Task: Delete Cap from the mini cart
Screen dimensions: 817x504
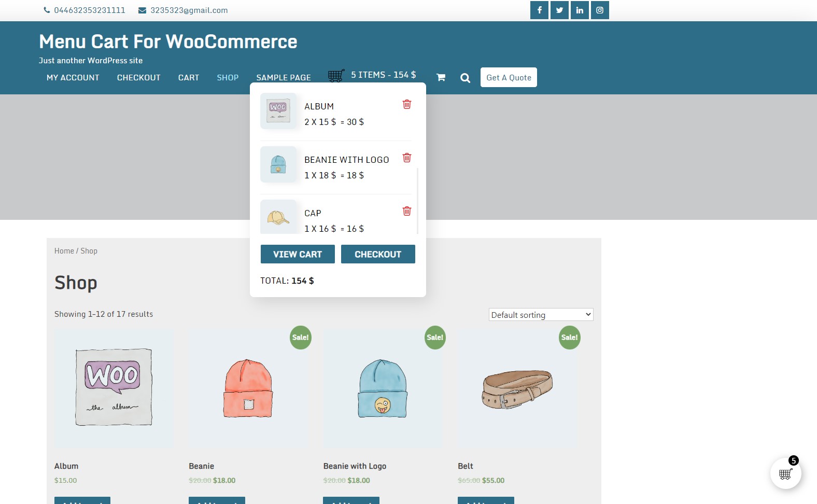Action: coord(407,211)
